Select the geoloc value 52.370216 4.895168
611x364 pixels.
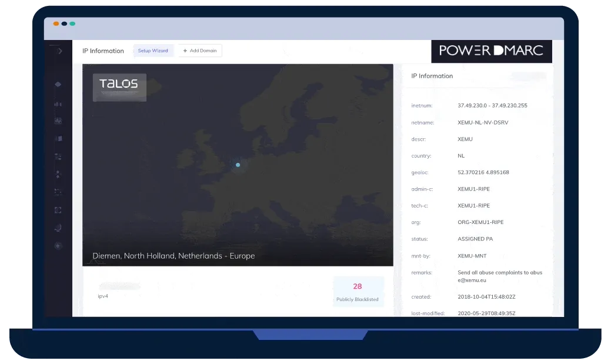(x=483, y=172)
